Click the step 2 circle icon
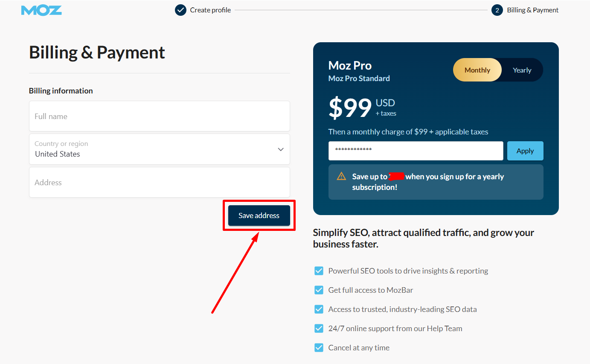This screenshot has height=364, width=590. (497, 10)
